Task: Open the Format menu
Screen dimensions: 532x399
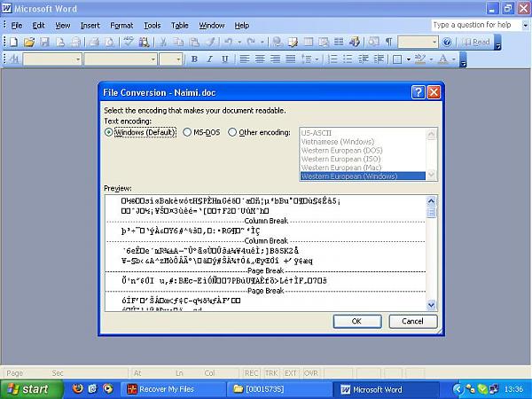Action: pyautogui.click(x=121, y=26)
